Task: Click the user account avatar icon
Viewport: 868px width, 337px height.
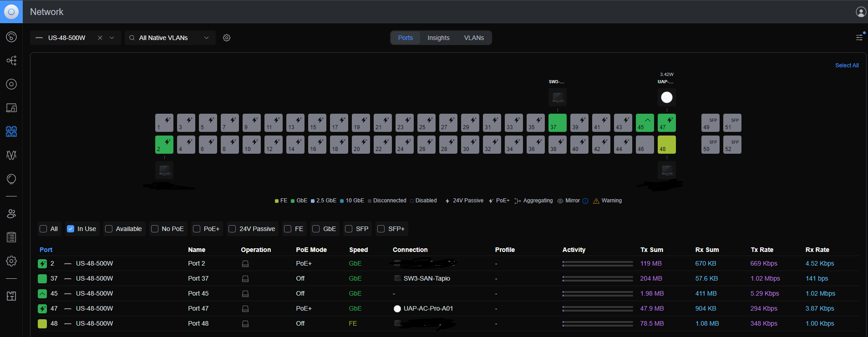Action: (x=861, y=12)
